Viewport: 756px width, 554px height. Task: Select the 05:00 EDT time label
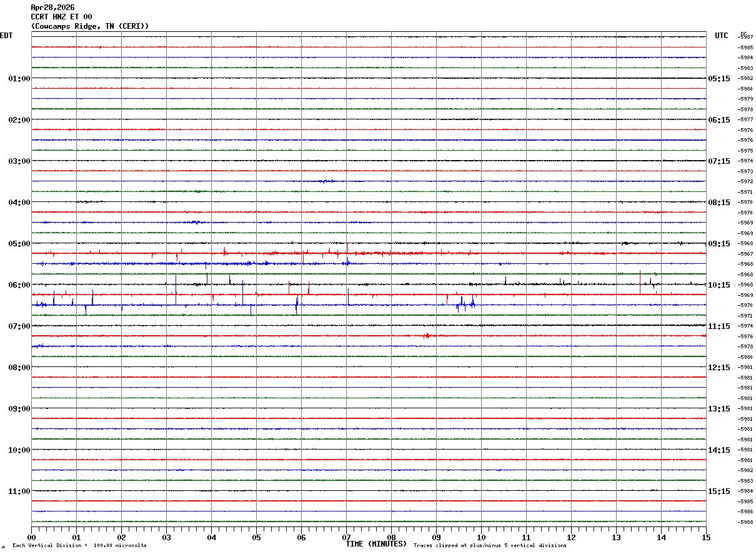coord(19,244)
